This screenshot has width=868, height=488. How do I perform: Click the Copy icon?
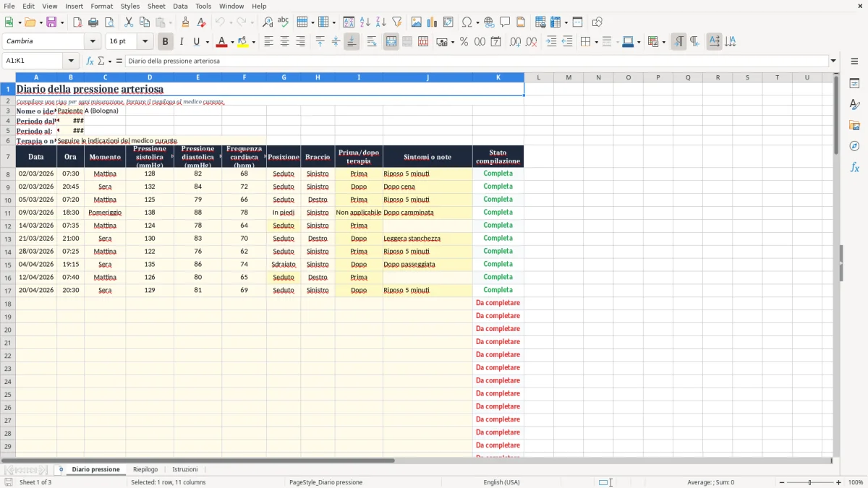coord(145,22)
